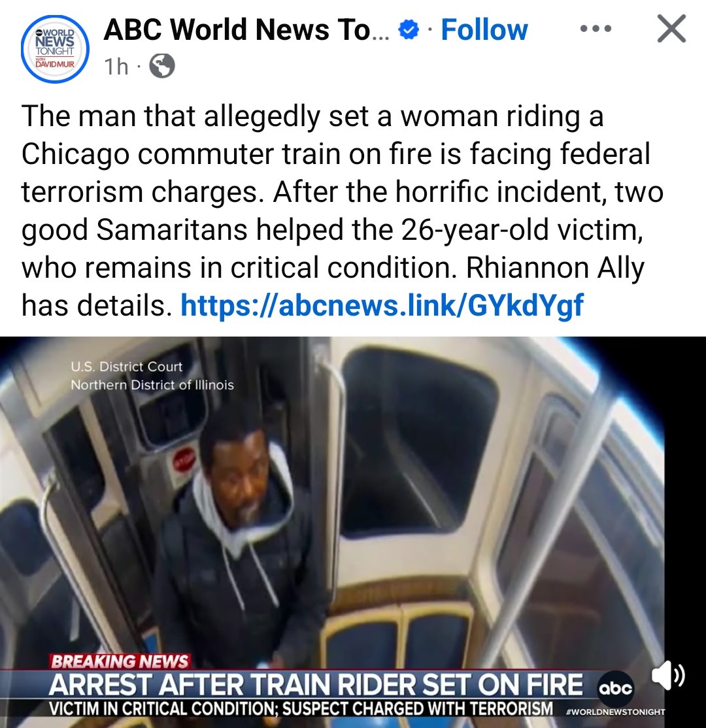Open the three-dot post options menu
This screenshot has width=706, height=728.
(x=596, y=29)
